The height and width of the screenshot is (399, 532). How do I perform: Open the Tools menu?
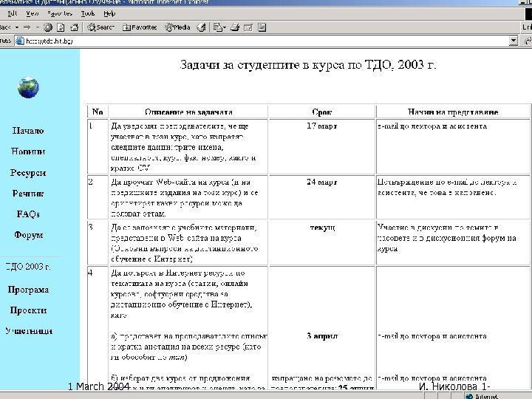pyautogui.click(x=87, y=13)
